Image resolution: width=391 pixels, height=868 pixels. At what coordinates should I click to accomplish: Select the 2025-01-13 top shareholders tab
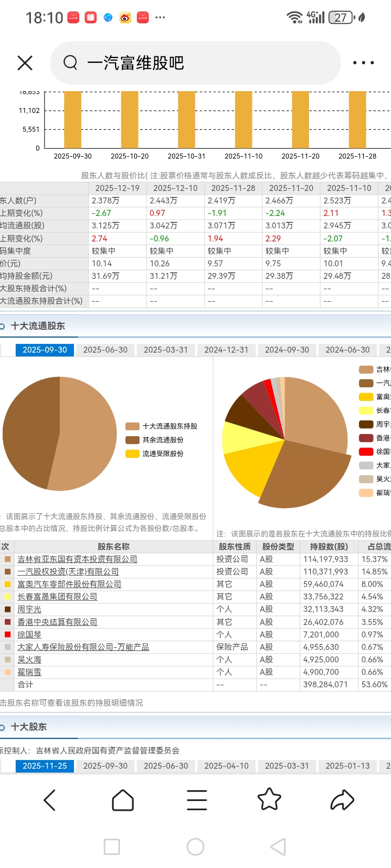click(348, 766)
